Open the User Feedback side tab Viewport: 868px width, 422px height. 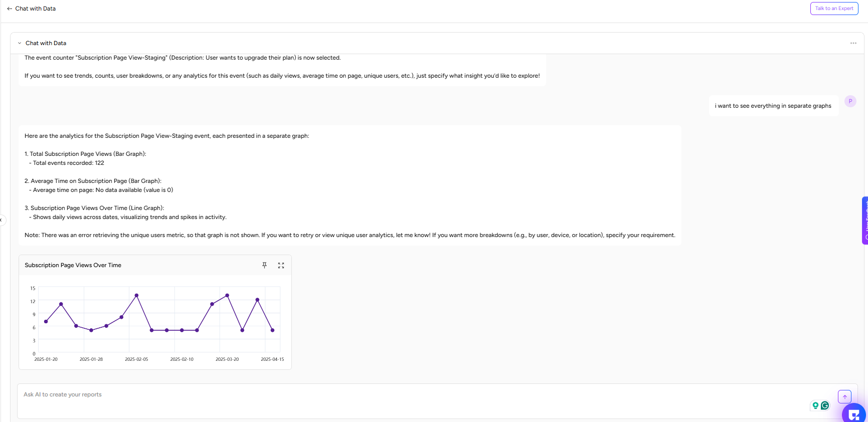[865, 221]
